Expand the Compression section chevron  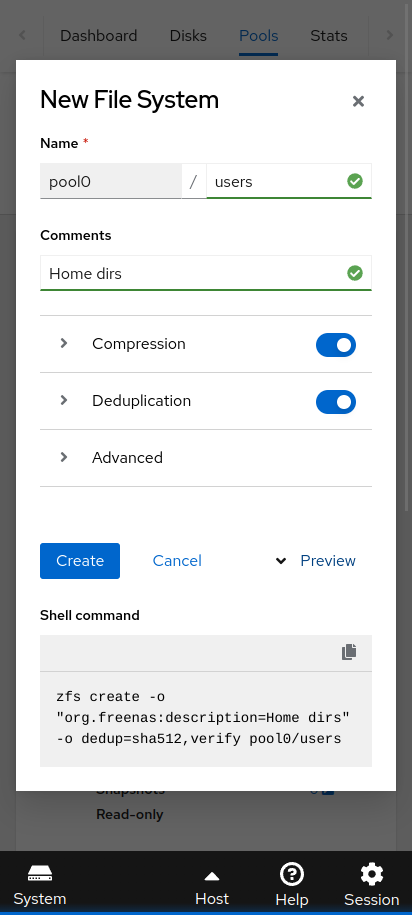point(64,343)
